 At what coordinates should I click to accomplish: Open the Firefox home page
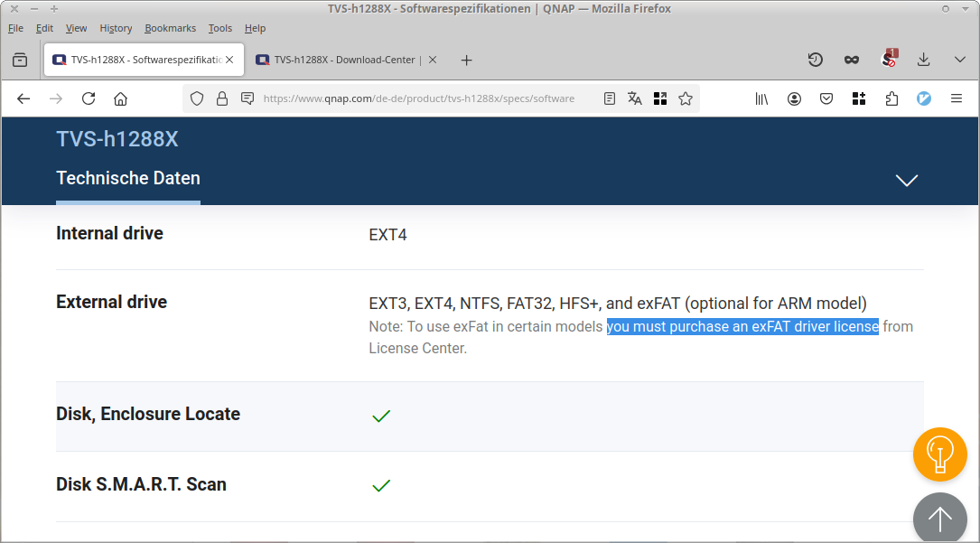click(x=121, y=98)
